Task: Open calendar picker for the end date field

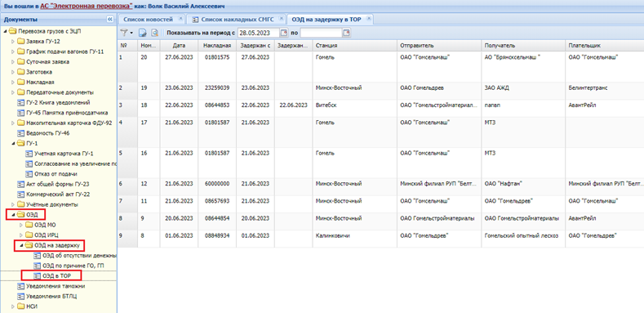Action: tap(346, 33)
